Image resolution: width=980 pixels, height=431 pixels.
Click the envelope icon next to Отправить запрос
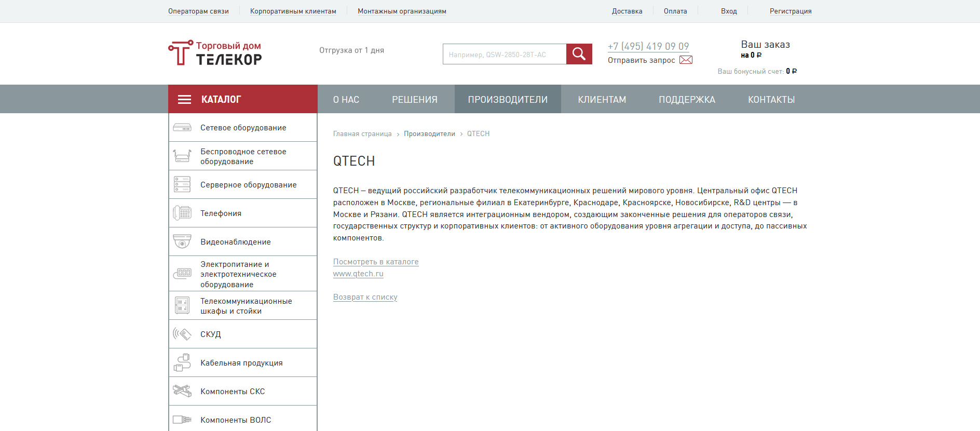[686, 60]
